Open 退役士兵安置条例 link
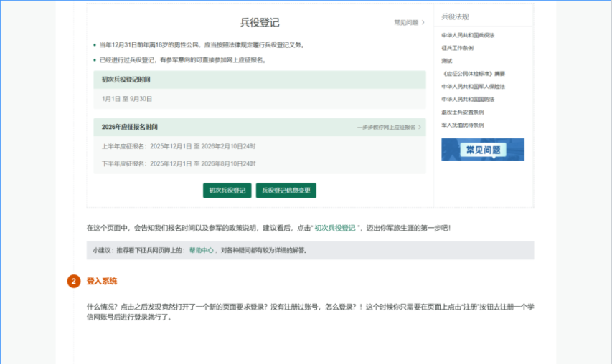This screenshot has width=612, height=364. pyautogui.click(x=463, y=112)
